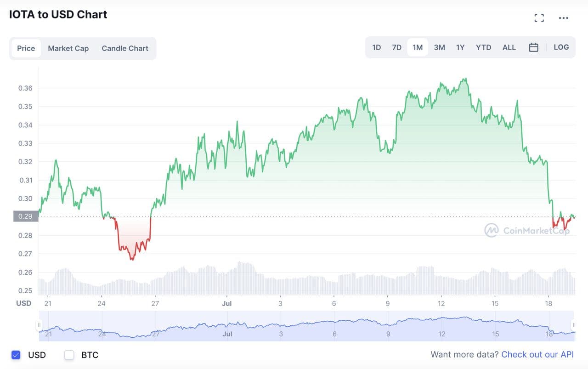Click the CoinMarketCap watermark logo

[527, 230]
